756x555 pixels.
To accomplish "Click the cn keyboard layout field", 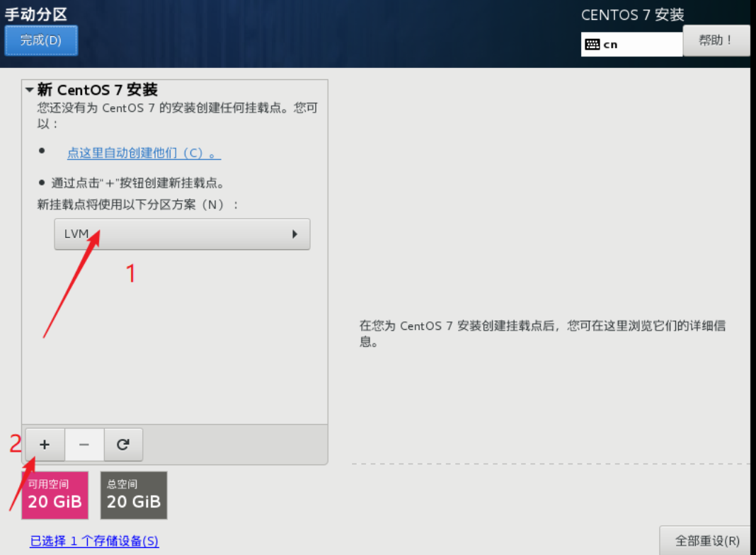I will pos(631,45).
